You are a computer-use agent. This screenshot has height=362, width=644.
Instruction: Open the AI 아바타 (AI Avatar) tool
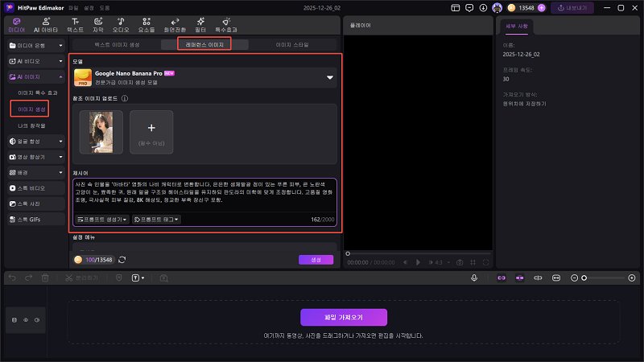click(46, 25)
